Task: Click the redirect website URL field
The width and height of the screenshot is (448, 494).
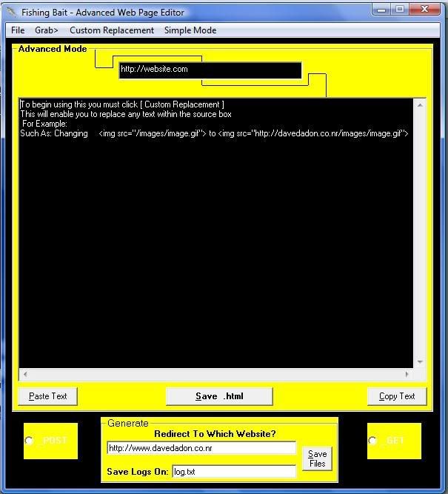Action: click(x=201, y=448)
